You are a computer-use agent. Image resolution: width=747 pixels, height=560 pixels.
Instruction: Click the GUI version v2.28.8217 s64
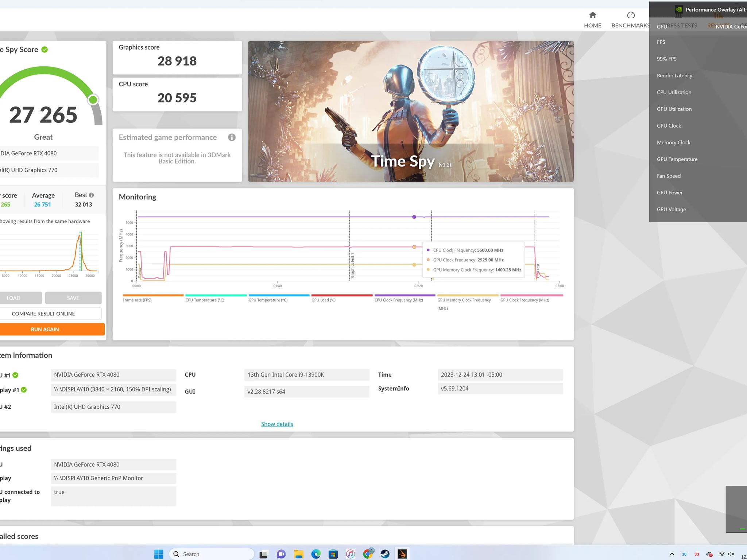pyautogui.click(x=307, y=392)
